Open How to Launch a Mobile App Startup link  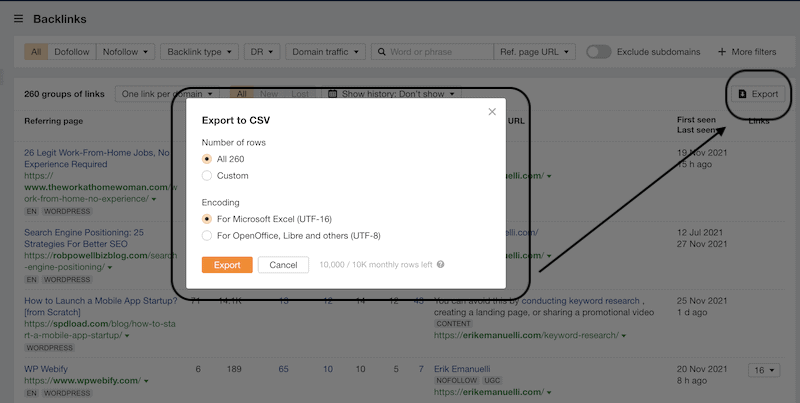[101, 306]
